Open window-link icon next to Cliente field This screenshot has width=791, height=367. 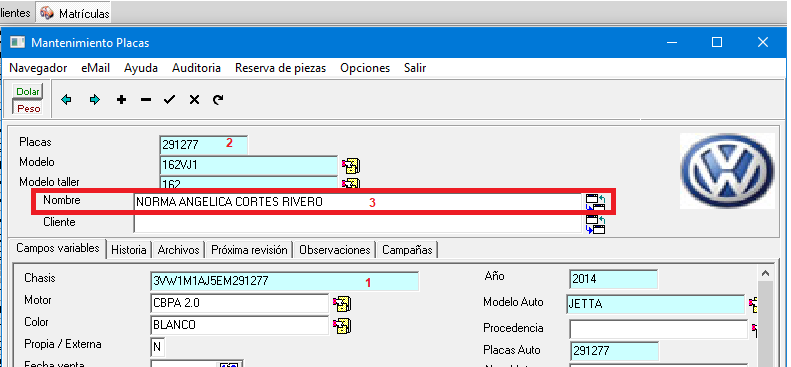click(595, 225)
